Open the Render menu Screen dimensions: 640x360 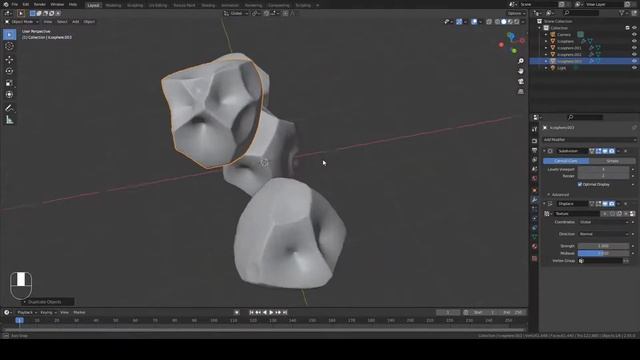40,4
